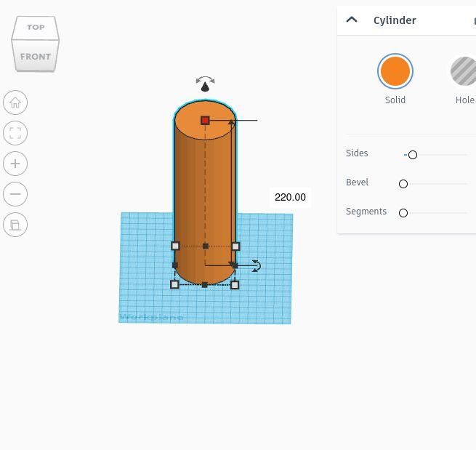Select the Solid orange color swatch
Image resolution: width=476 pixels, height=450 pixels.
[395, 71]
